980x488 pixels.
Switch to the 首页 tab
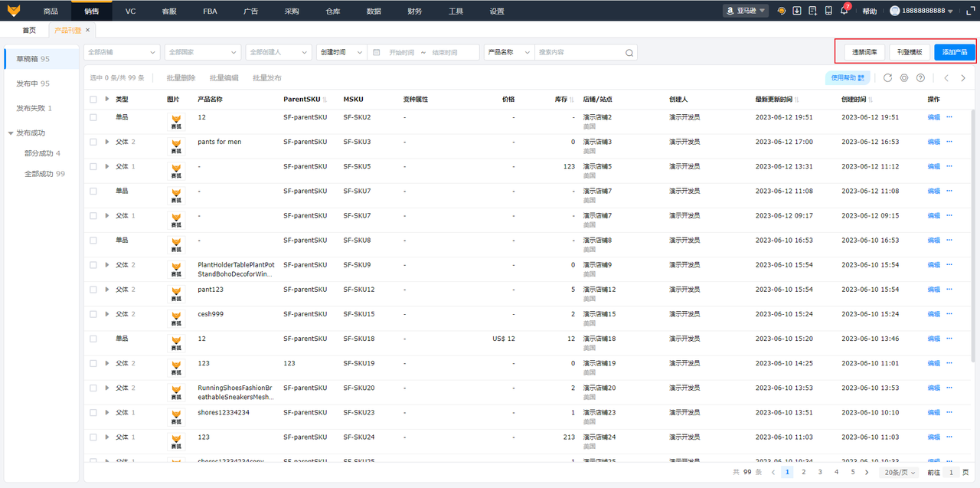tap(29, 30)
